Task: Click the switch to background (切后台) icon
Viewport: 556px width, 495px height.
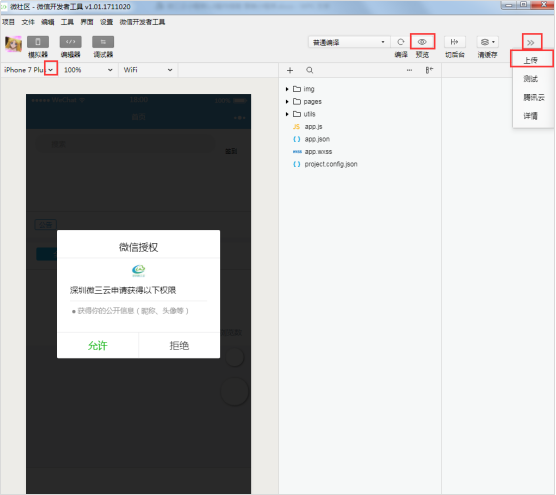Action: coord(455,42)
